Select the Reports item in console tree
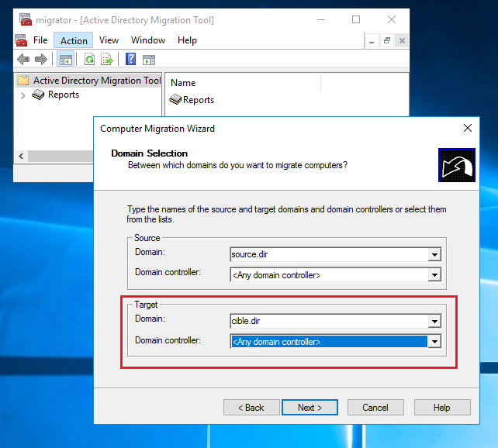Screen dimensions: 498x448 pos(64,95)
